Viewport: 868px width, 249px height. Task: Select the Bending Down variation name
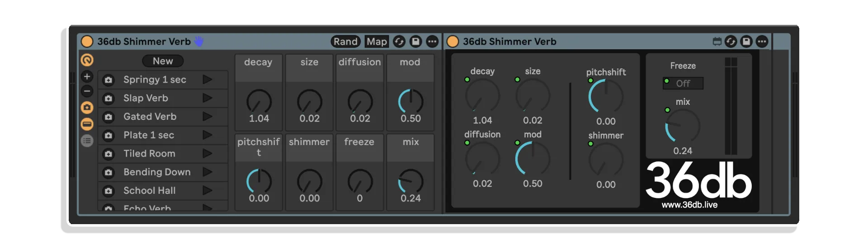(157, 172)
